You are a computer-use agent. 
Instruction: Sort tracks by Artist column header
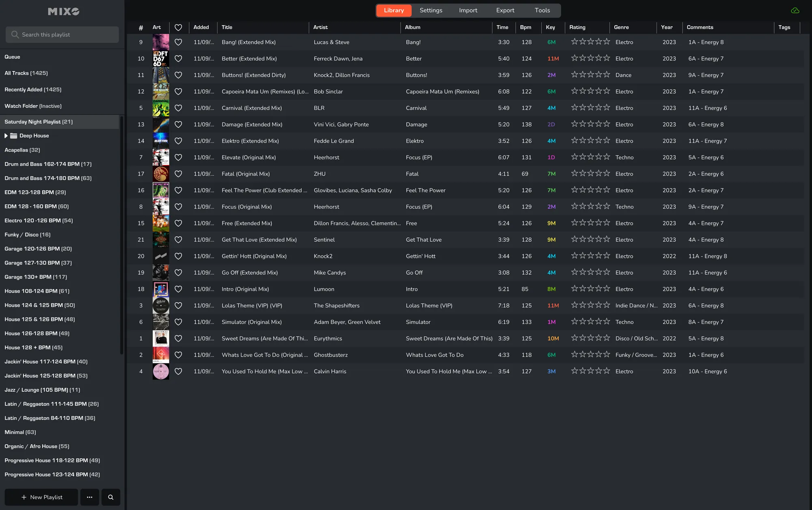pos(320,27)
